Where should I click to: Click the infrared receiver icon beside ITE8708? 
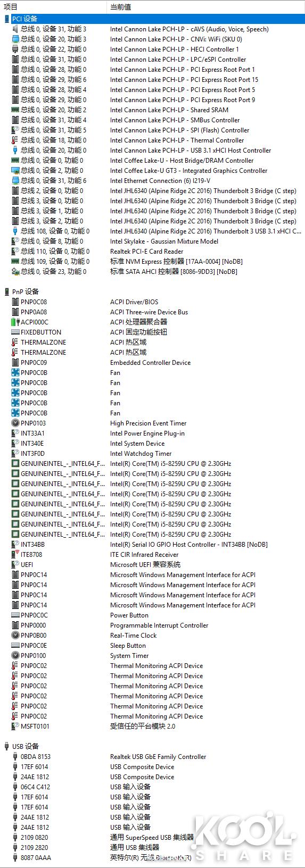coord(15,554)
